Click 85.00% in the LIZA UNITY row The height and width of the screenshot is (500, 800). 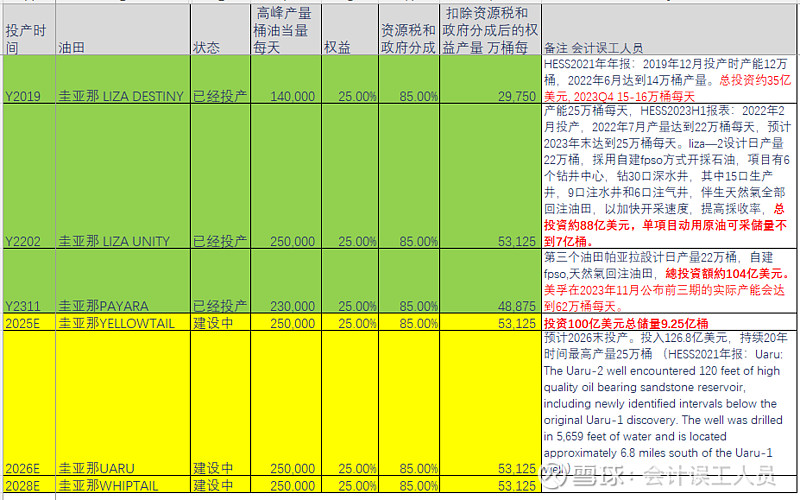[x=409, y=177]
